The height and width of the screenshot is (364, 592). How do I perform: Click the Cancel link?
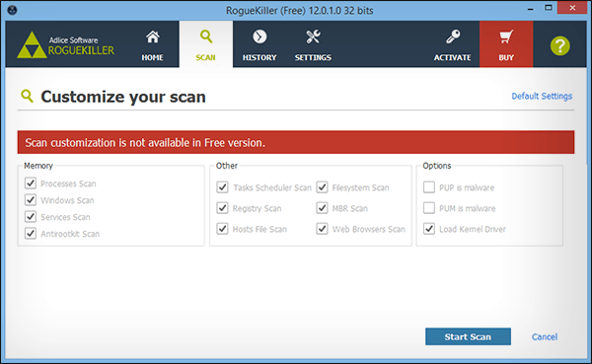(545, 336)
